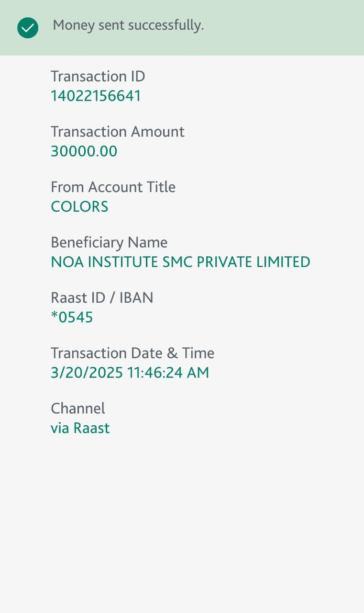This screenshot has width=364, height=613.
Task: Tap "PRIVATE LIMITED" in the beneficiary name
Action: point(254,262)
